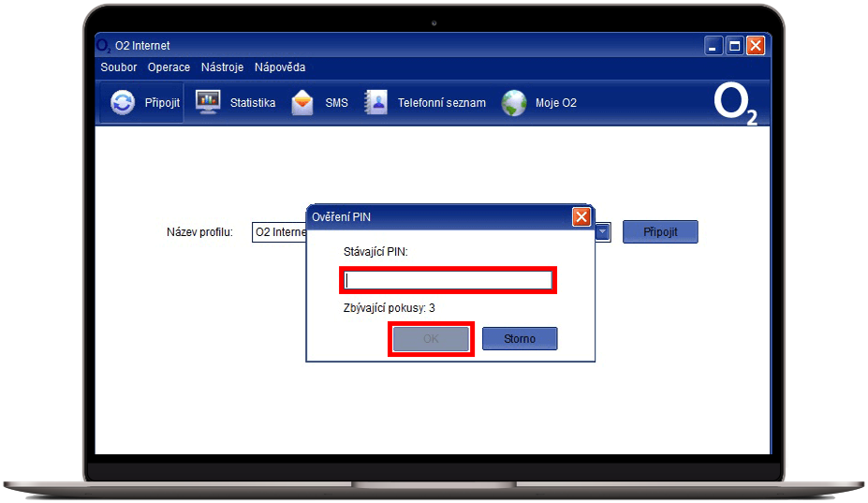Open the Soubor menu
The height and width of the screenshot is (503, 868).
pos(119,67)
